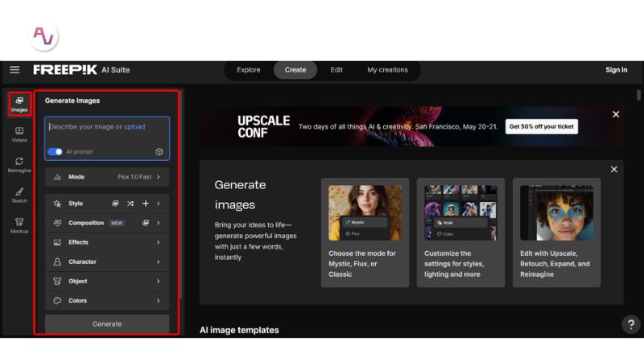Expand the Style options chevron
The image size is (644, 362).
point(158,204)
